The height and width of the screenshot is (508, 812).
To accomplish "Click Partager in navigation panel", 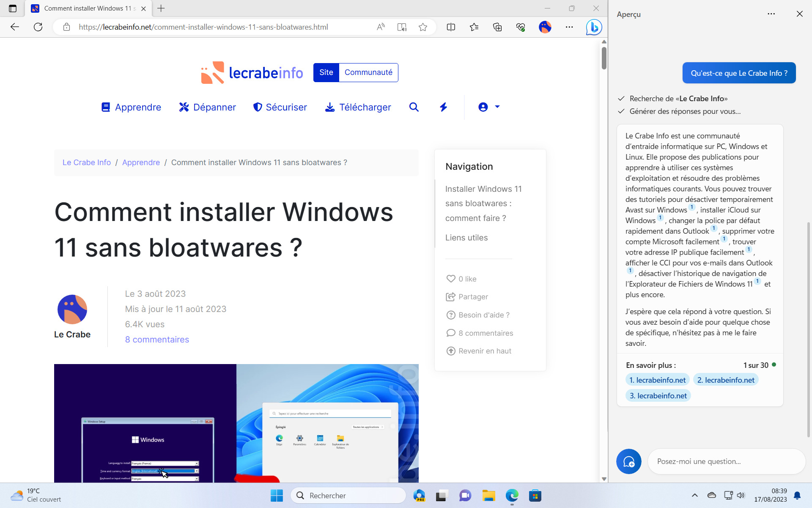I will pos(467,297).
